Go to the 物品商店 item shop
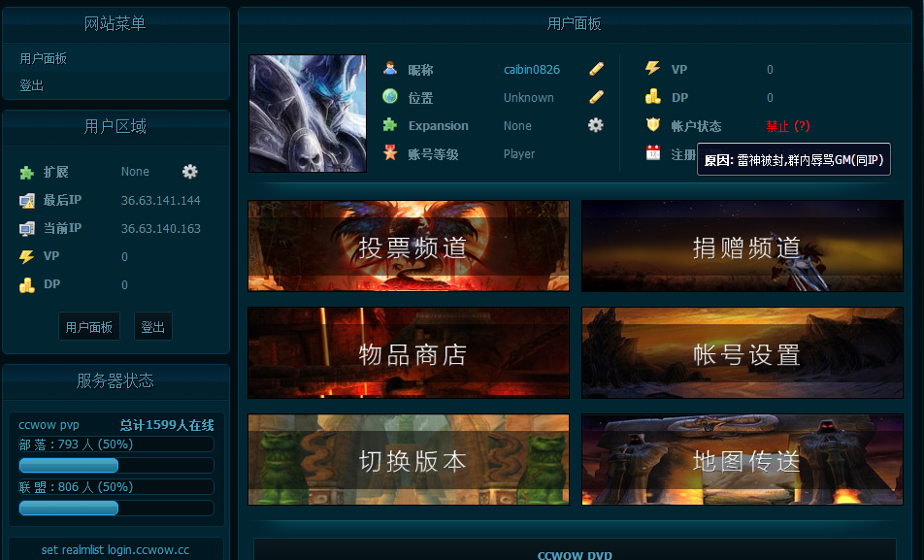The width and height of the screenshot is (924, 560). tap(409, 353)
